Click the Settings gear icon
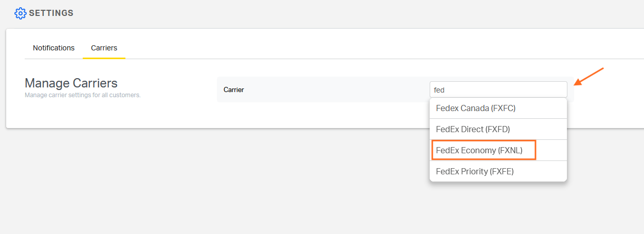Image resolution: width=644 pixels, height=234 pixels. (x=20, y=13)
